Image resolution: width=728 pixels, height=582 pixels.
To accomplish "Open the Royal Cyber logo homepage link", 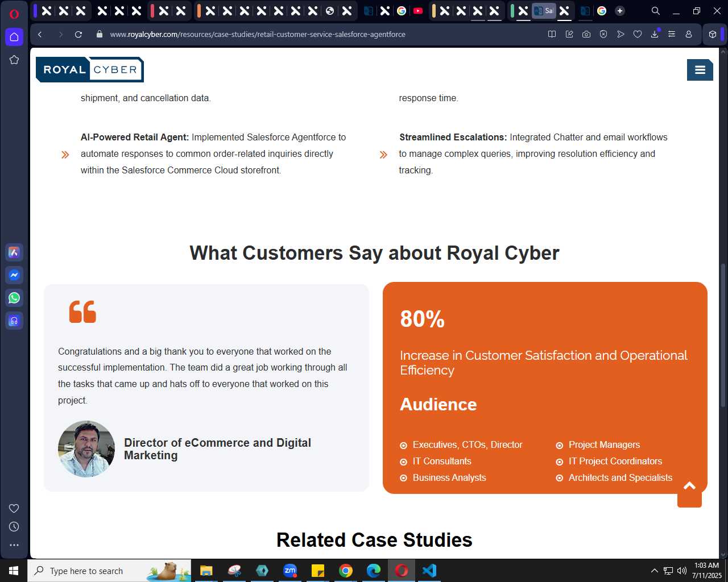I will (90, 69).
